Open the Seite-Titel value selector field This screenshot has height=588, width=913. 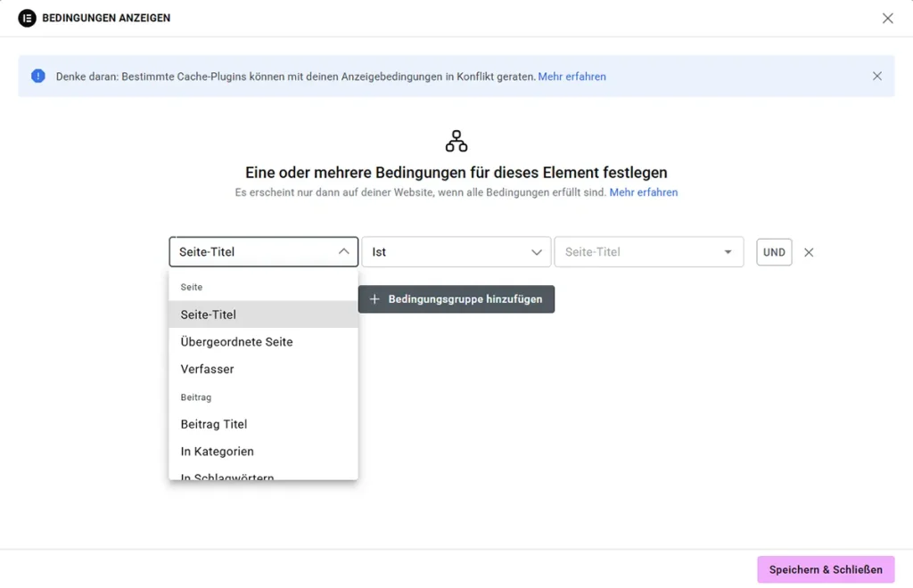[649, 252]
